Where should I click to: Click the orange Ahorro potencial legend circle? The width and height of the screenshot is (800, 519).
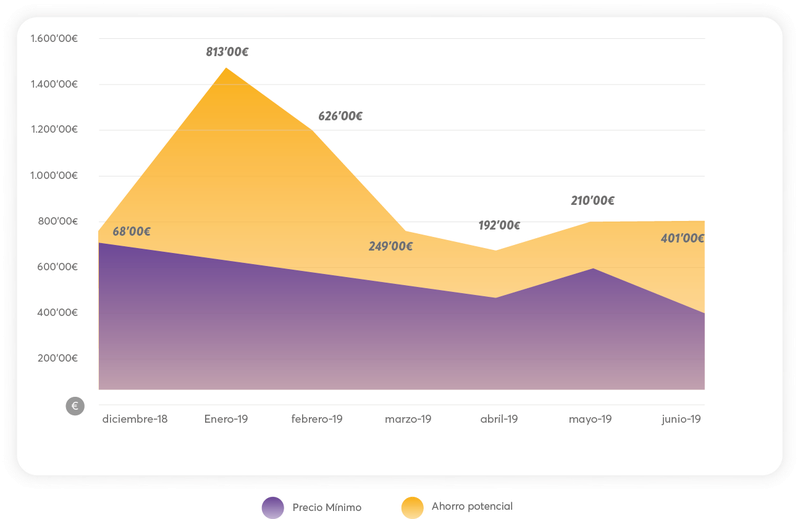[x=411, y=507]
